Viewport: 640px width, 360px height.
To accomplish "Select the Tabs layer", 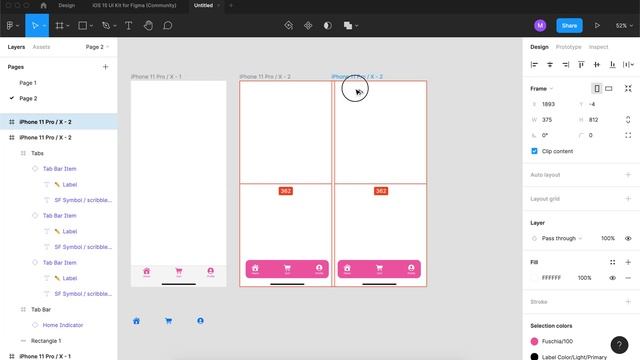I will tap(37, 153).
